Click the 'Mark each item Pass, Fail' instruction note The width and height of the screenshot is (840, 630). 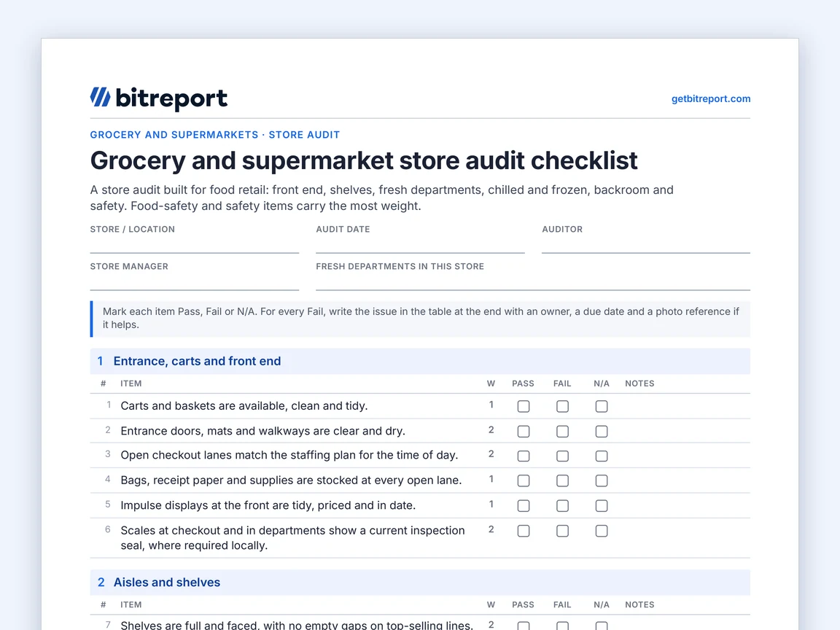click(421, 318)
